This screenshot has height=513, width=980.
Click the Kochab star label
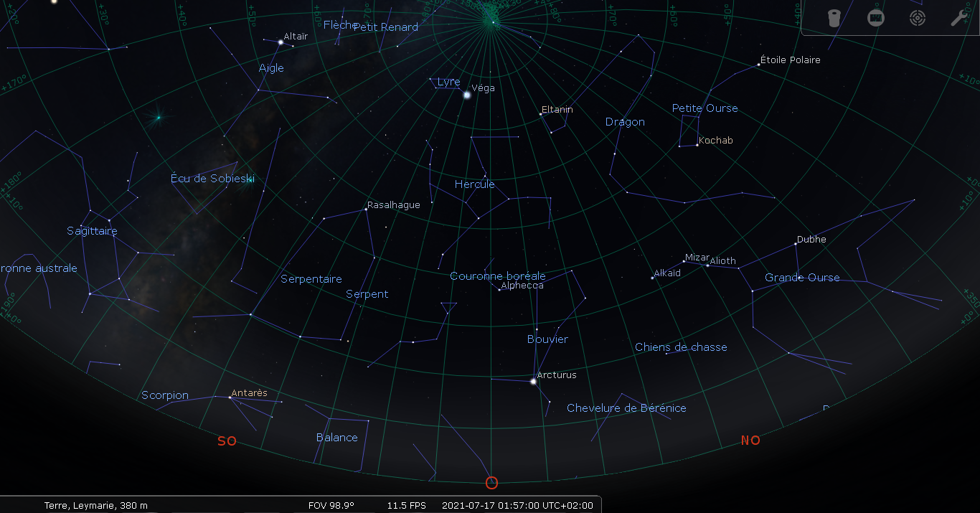716,141
